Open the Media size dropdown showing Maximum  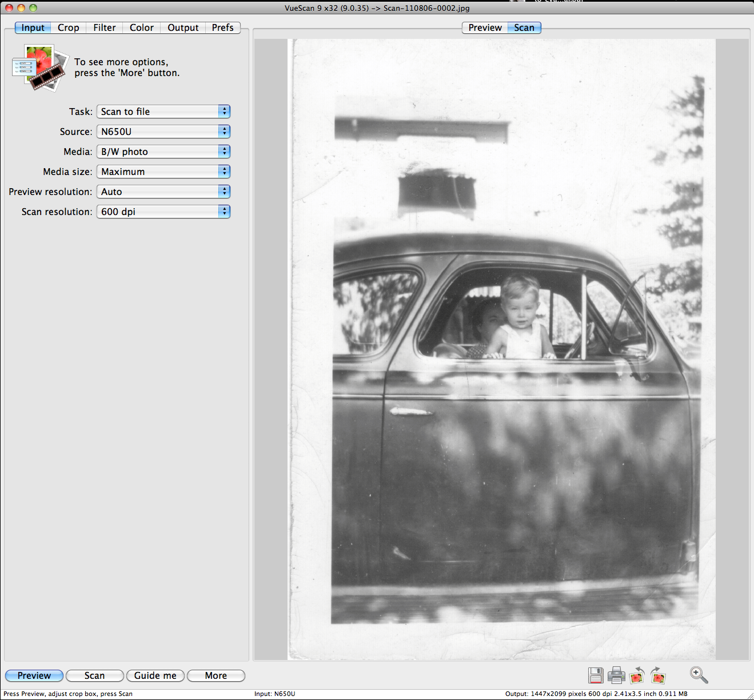[x=163, y=172]
